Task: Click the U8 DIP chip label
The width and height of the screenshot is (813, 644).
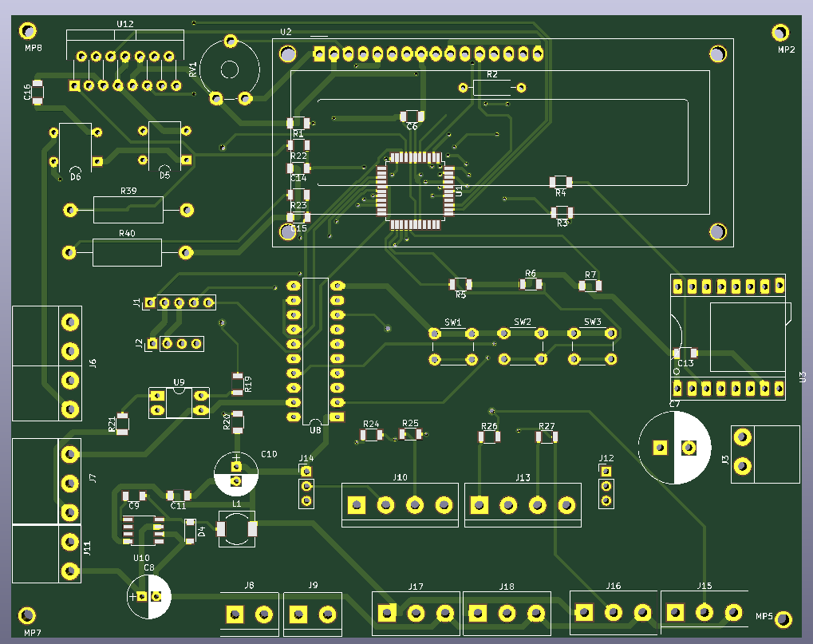Action: [315, 430]
